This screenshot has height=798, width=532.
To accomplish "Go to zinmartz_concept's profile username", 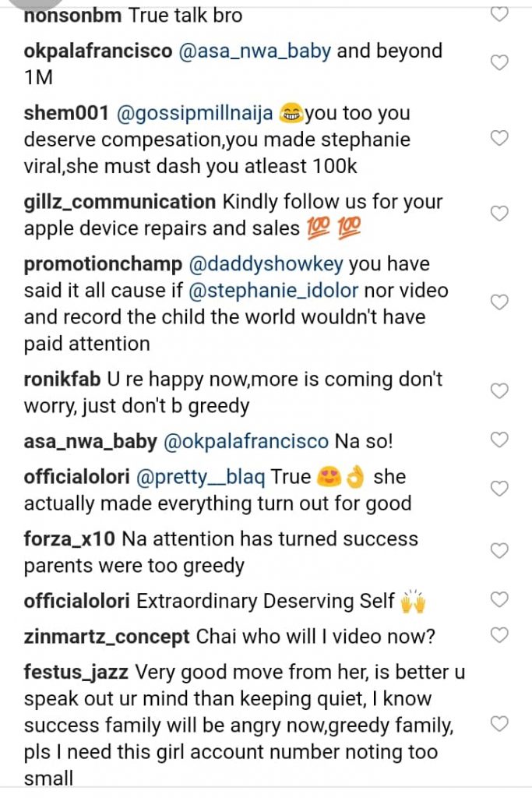I will 107,637.
